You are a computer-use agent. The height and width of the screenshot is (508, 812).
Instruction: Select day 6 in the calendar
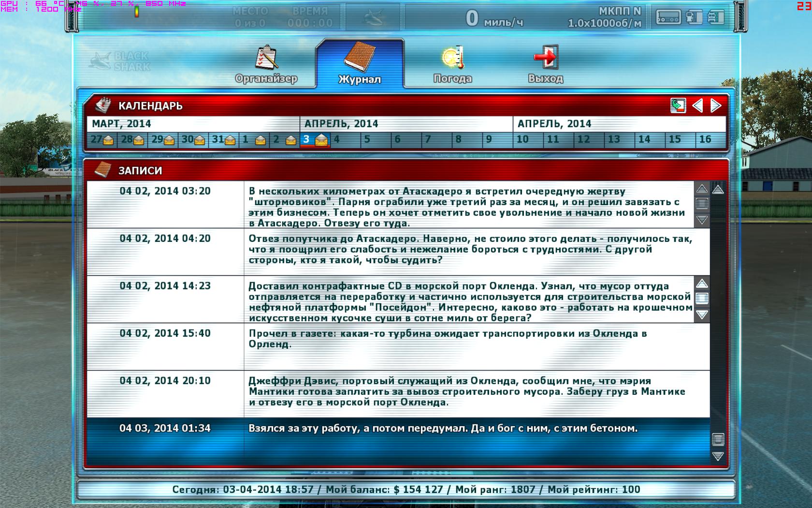[406, 139]
